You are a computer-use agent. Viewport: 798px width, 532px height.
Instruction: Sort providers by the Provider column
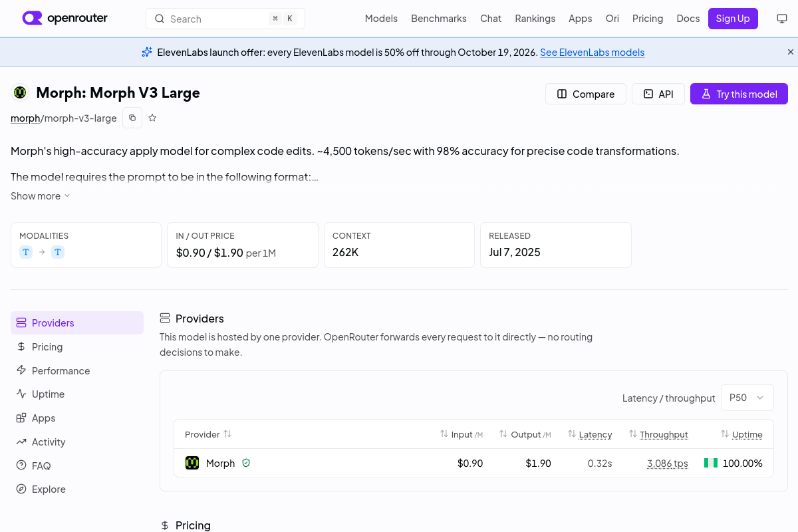tap(208, 434)
